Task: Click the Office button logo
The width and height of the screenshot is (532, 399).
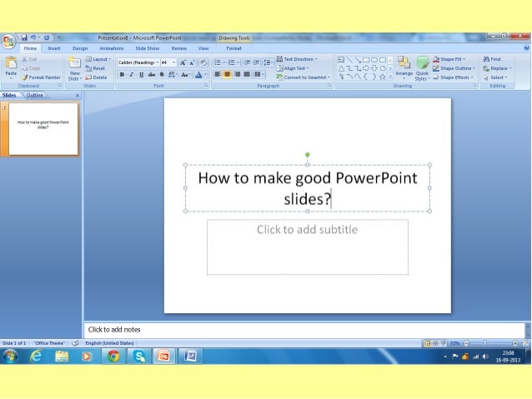Action: tap(8, 42)
